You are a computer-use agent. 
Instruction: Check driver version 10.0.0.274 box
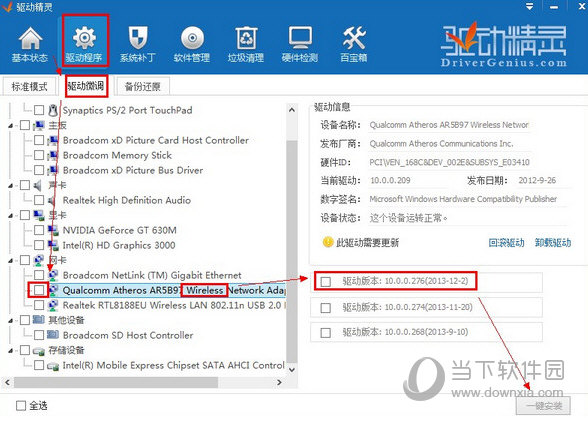pos(326,308)
